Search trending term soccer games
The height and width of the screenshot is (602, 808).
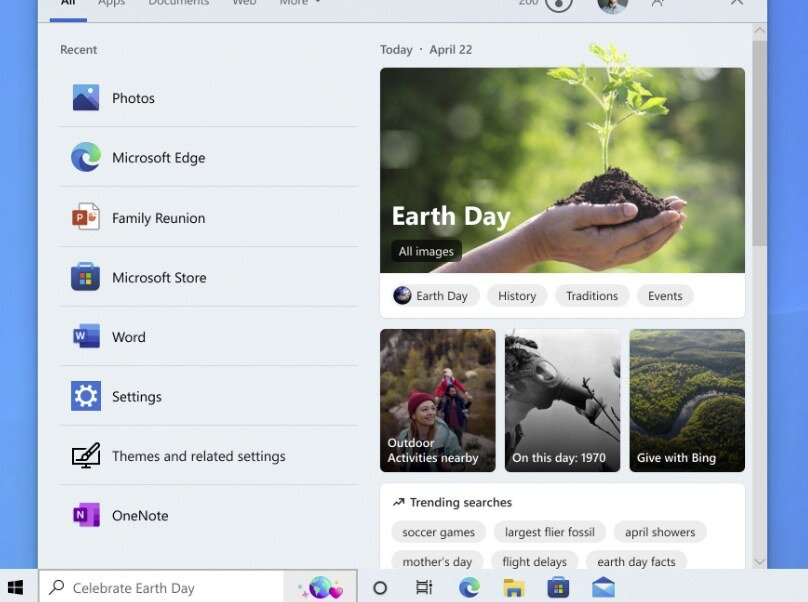click(439, 532)
